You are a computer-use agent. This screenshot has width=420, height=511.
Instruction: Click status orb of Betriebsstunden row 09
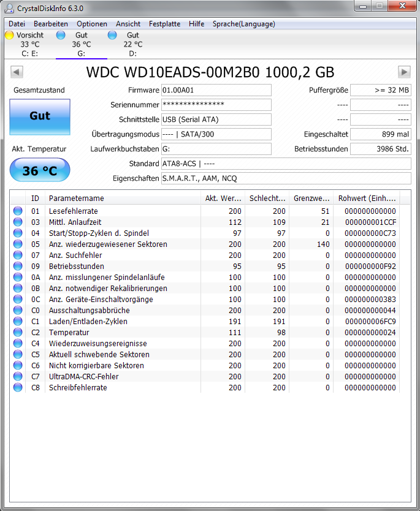[x=18, y=266]
